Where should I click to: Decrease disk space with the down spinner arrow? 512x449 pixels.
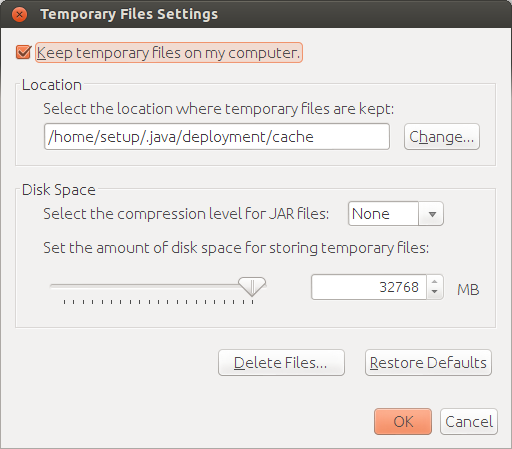434,292
